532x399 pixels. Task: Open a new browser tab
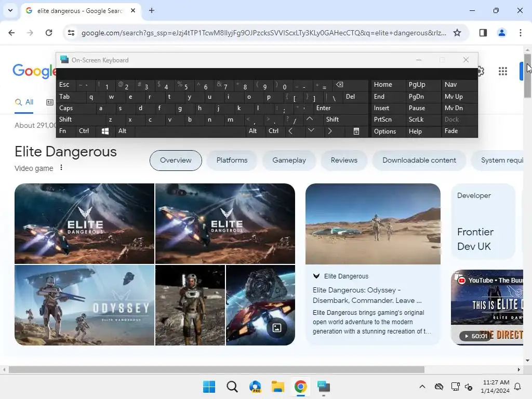152,10
